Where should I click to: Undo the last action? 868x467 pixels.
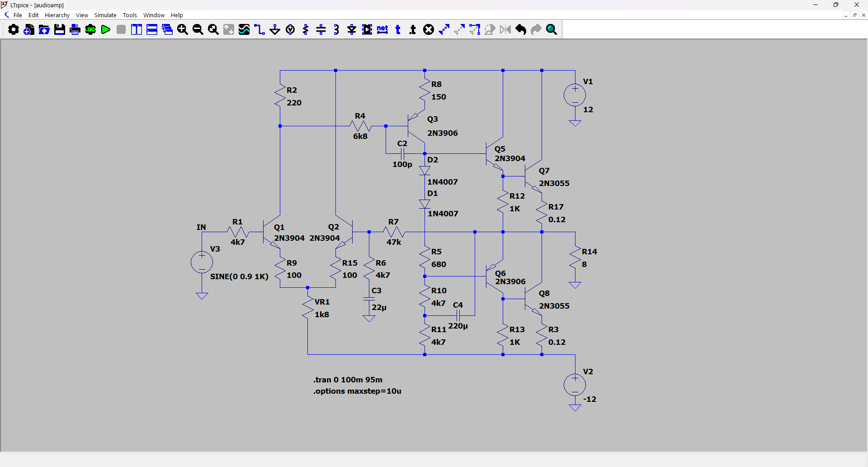521,30
